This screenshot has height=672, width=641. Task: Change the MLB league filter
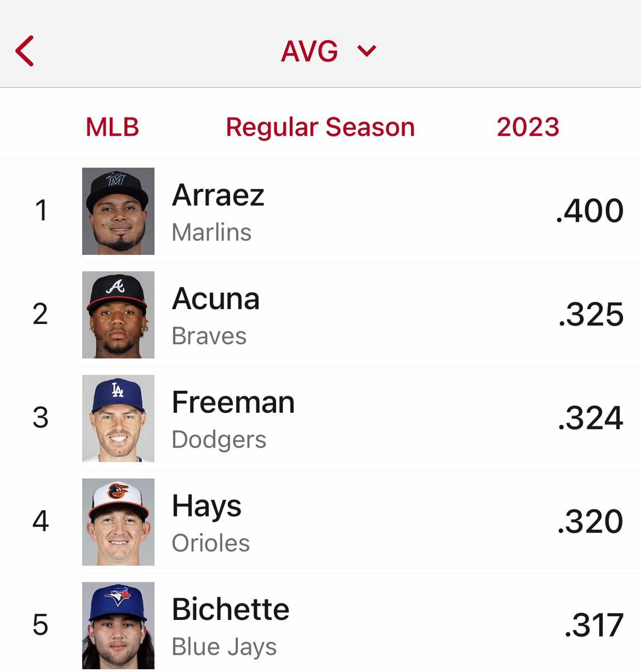(x=113, y=127)
